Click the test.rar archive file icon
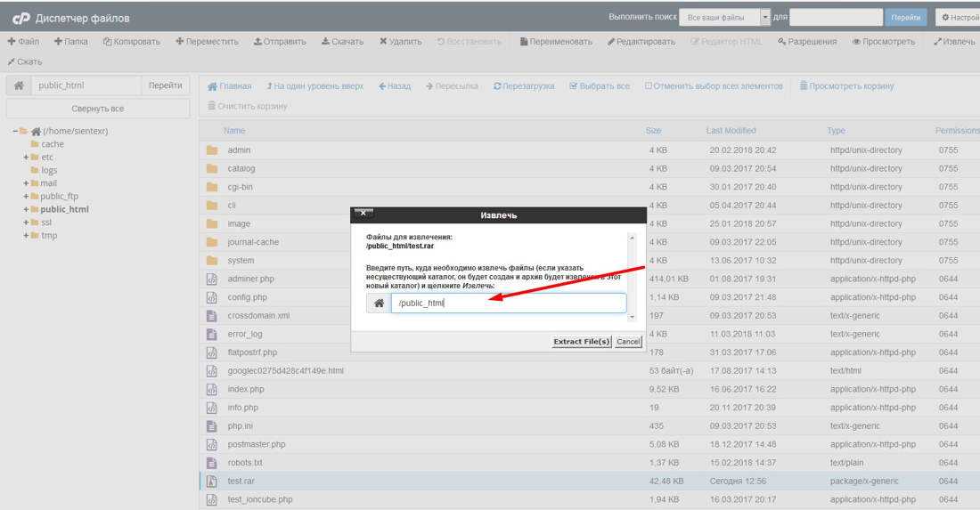 pyautogui.click(x=212, y=482)
